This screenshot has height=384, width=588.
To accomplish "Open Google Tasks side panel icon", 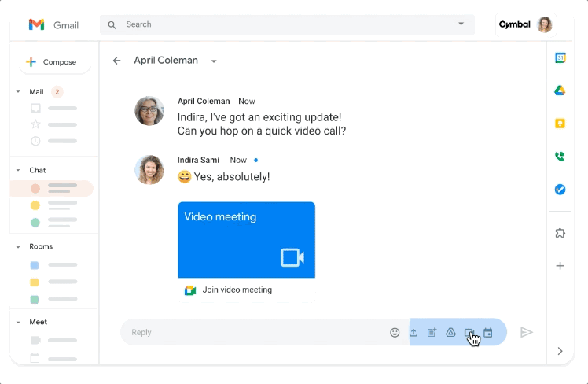I will 560,190.
